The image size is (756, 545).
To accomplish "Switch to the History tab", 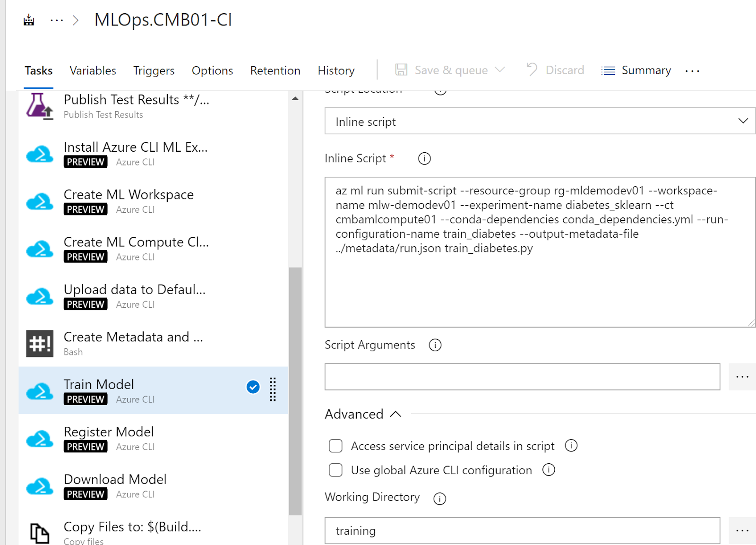I will click(x=336, y=70).
